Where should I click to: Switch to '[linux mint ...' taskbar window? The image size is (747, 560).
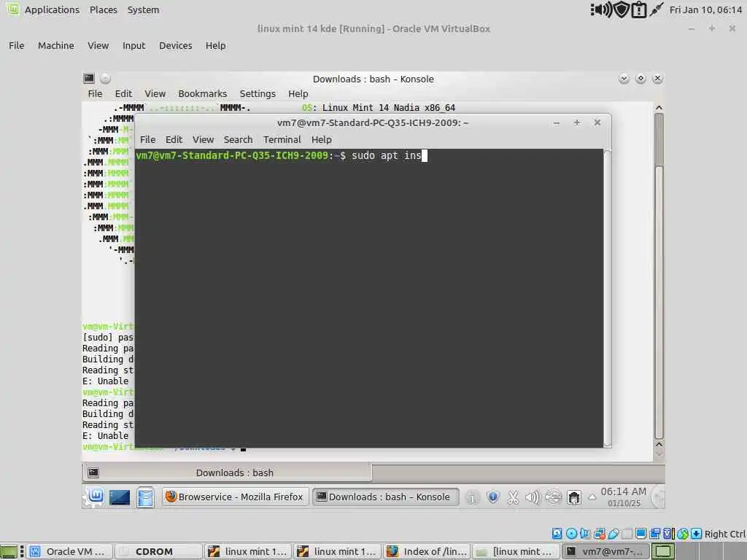point(516,551)
